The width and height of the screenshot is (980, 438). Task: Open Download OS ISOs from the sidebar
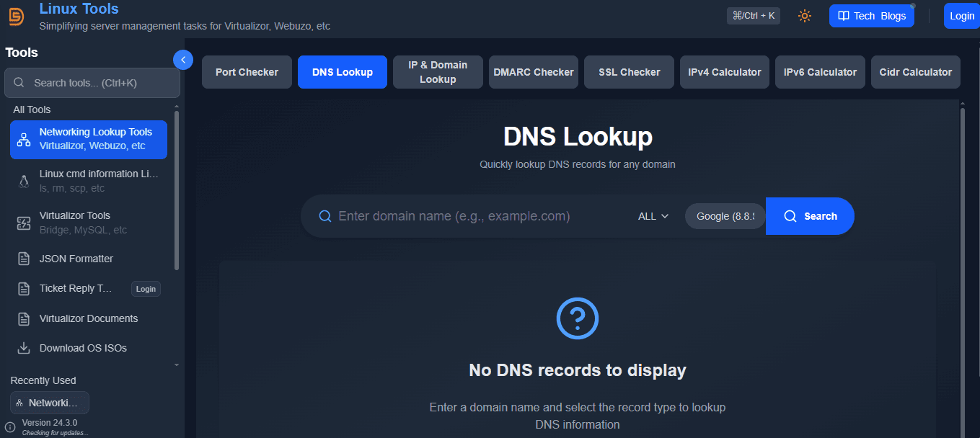[89, 348]
